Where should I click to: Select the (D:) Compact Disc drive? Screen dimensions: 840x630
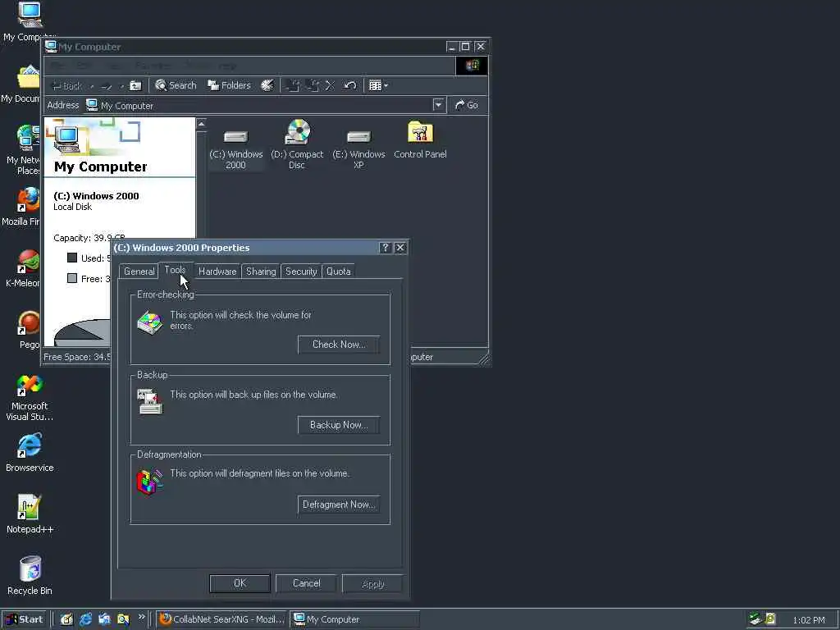coord(297,144)
